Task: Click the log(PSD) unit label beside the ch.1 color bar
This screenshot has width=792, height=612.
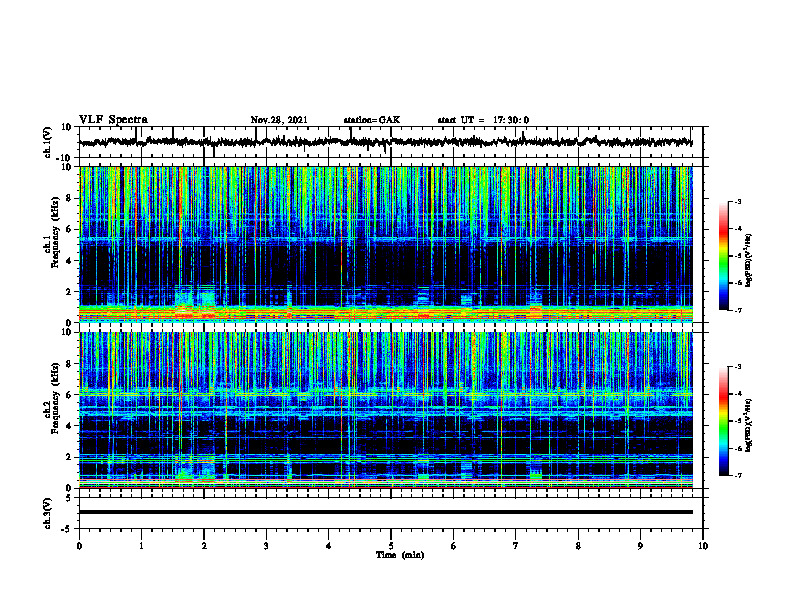Action: (748, 260)
